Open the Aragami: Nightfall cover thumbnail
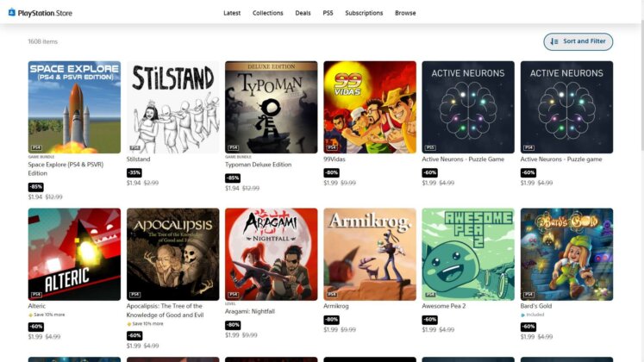This screenshot has width=644, height=362. pos(271,254)
